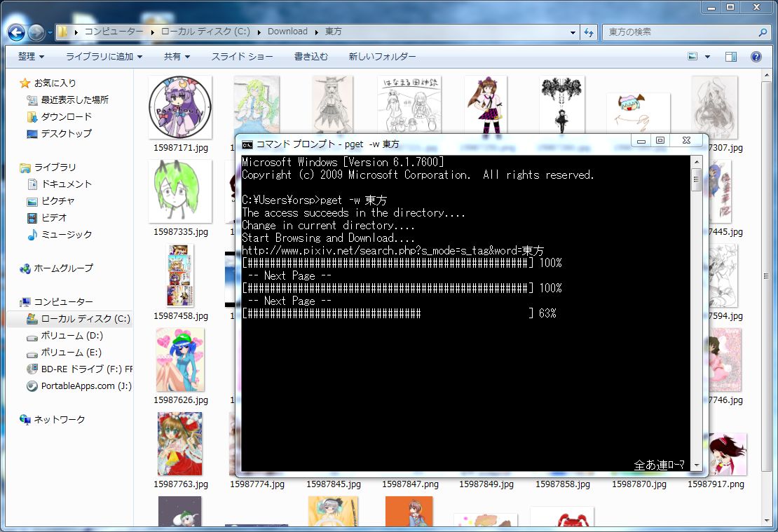Click the 書き込む button
The width and height of the screenshot is (778, 532).
coord(311,57)
